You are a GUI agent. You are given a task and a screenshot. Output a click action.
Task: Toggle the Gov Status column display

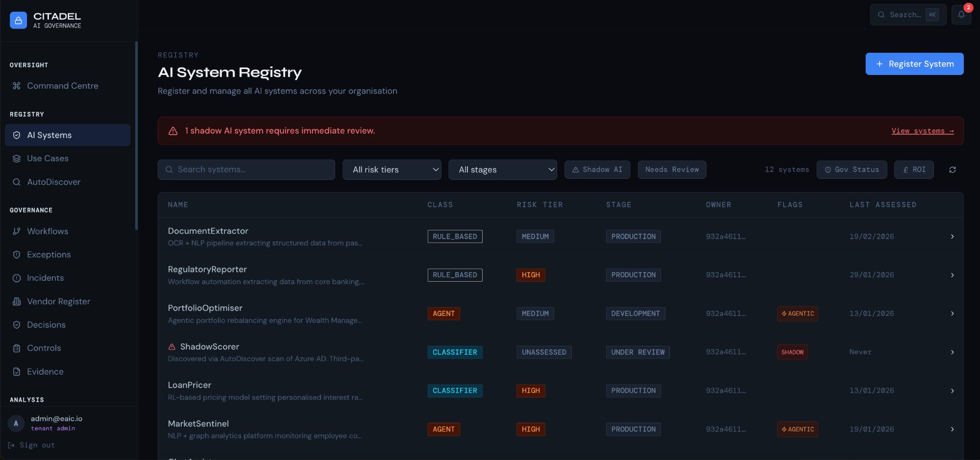click(x=852, y=169)
